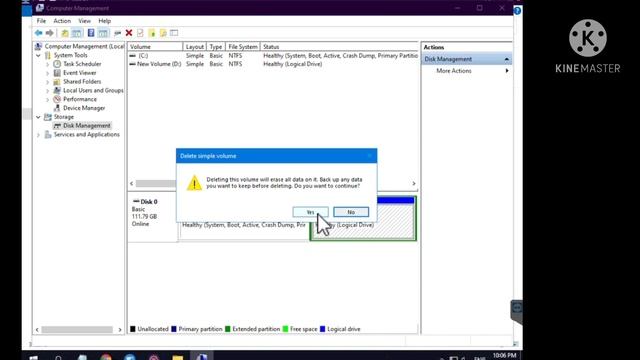This screenshot has height=360, width=640.
Task: Expand the Services and Applications node
Action: coord(38,135)
